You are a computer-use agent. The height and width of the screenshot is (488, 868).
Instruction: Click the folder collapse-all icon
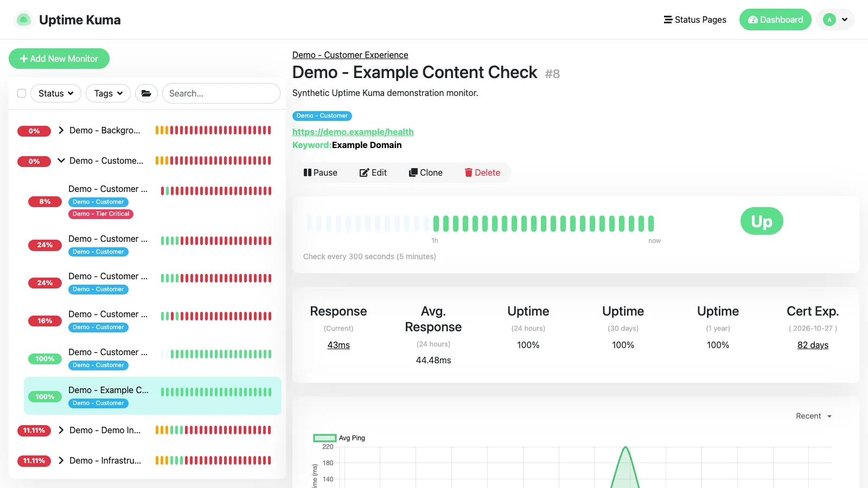[146, 93]
